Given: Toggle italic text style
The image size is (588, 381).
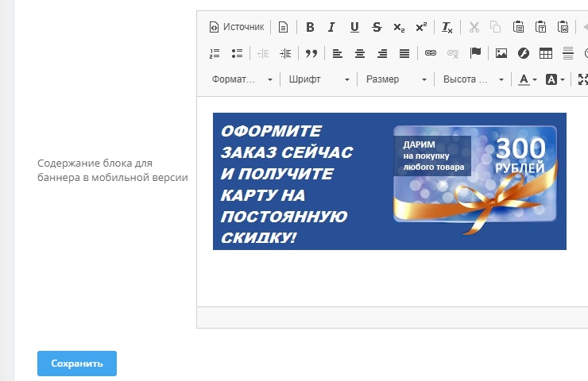Looking at the screenshot, I should 332,27.
